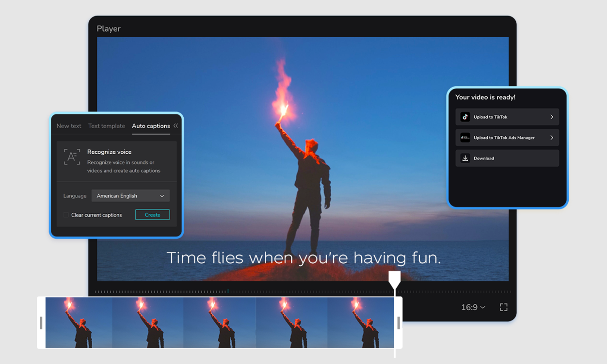Click the "Recognize voice" heading
This screenshot has width=607, height=364.
(x=109, y=152)
